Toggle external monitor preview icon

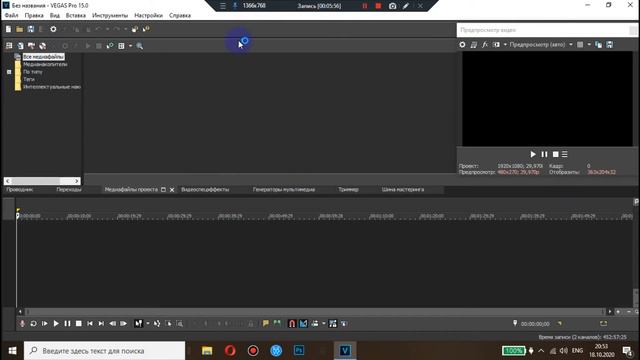point(473,45)
